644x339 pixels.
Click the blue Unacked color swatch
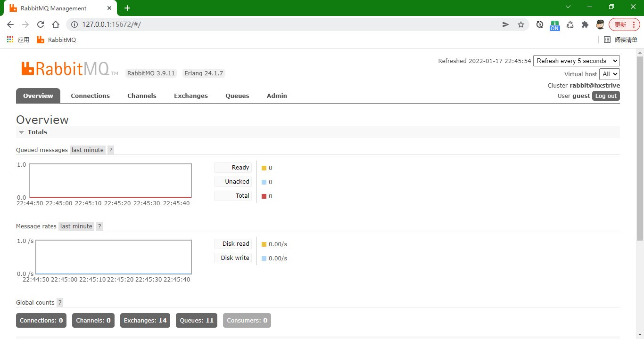point(264,182)
